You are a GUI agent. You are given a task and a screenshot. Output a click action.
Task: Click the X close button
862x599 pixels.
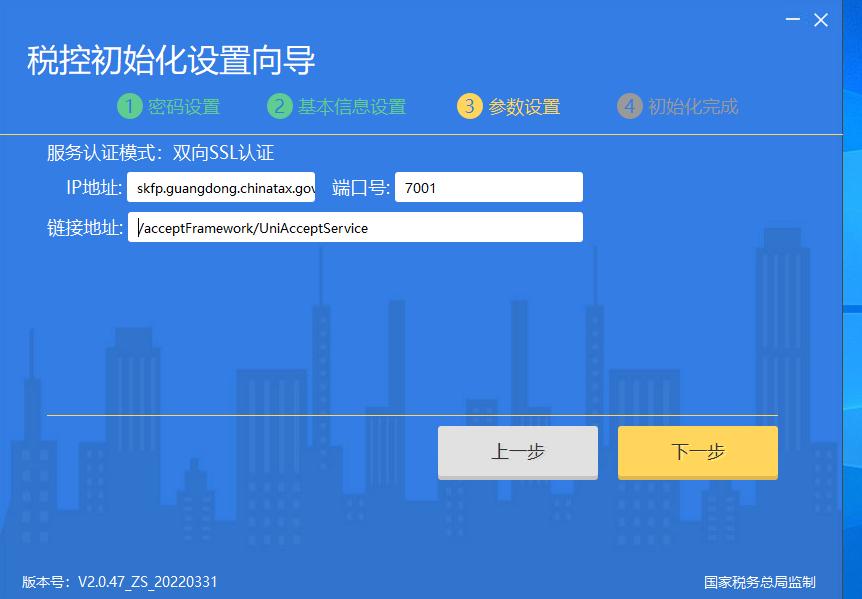coord(822,19)
